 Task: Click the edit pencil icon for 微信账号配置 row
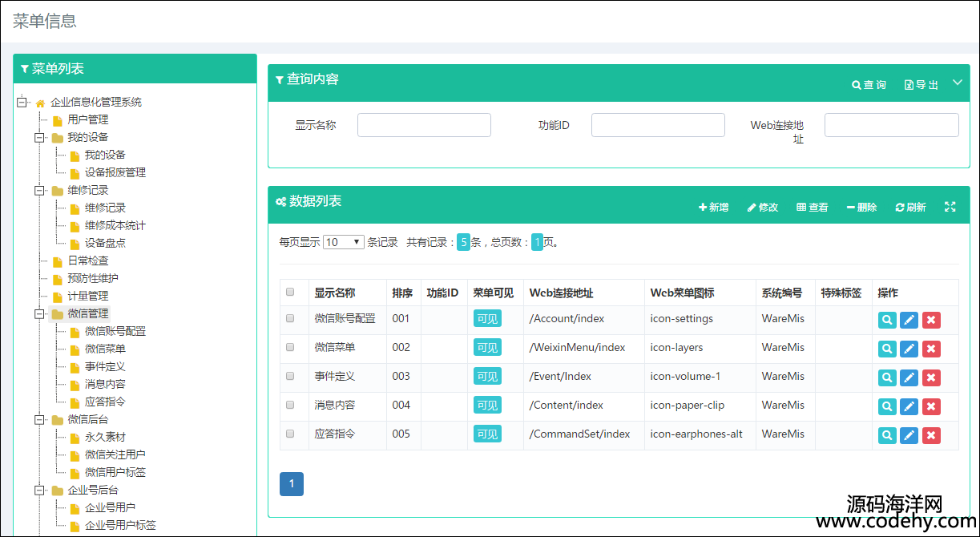[x=909, y=320]
